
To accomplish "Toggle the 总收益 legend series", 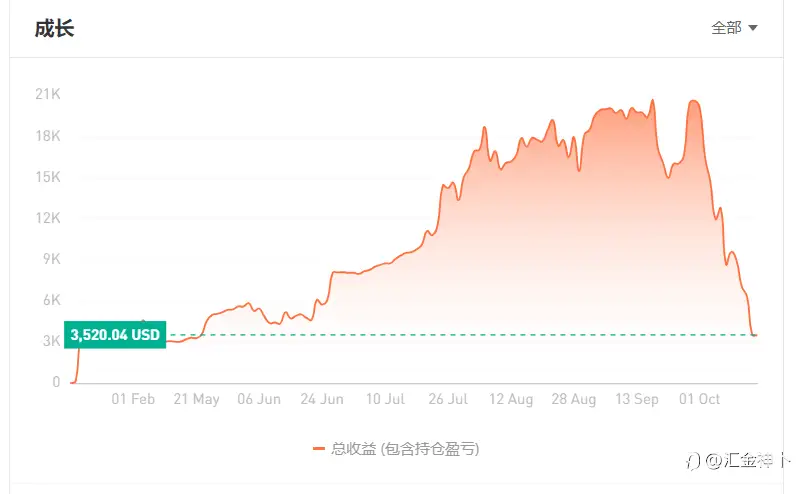I will click(x=396, y=449).
